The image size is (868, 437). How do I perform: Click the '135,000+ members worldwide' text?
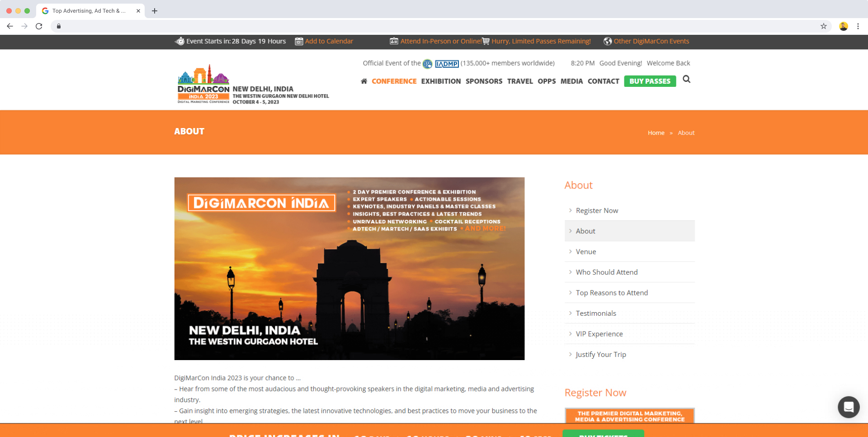coord(508,63)
